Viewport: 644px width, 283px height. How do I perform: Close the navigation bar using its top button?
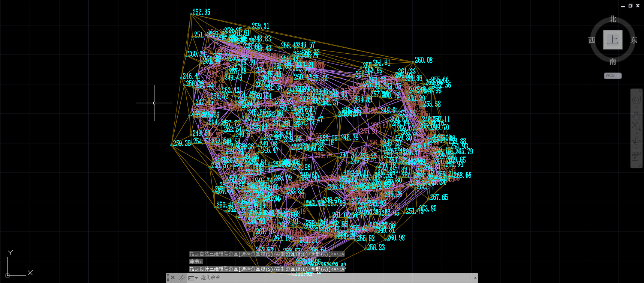point(636,90)
